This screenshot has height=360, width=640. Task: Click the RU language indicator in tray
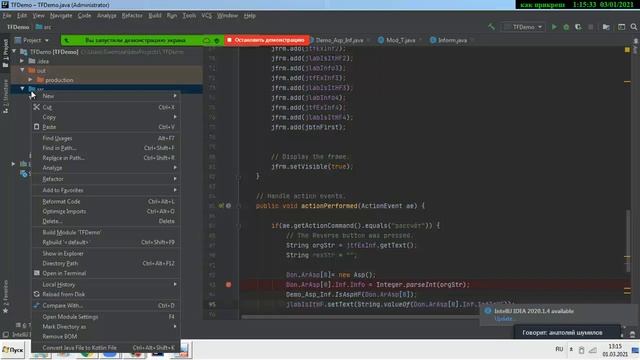pyautogui.click(x=559, y=349)
